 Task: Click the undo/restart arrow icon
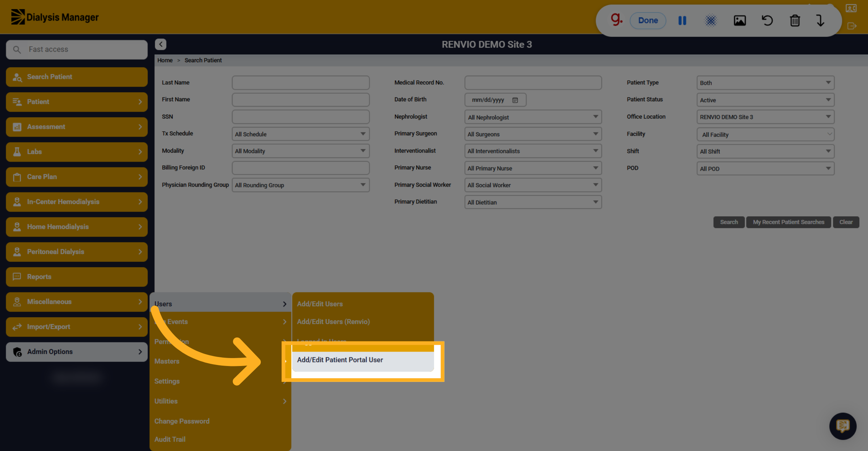tap(767, 21)
